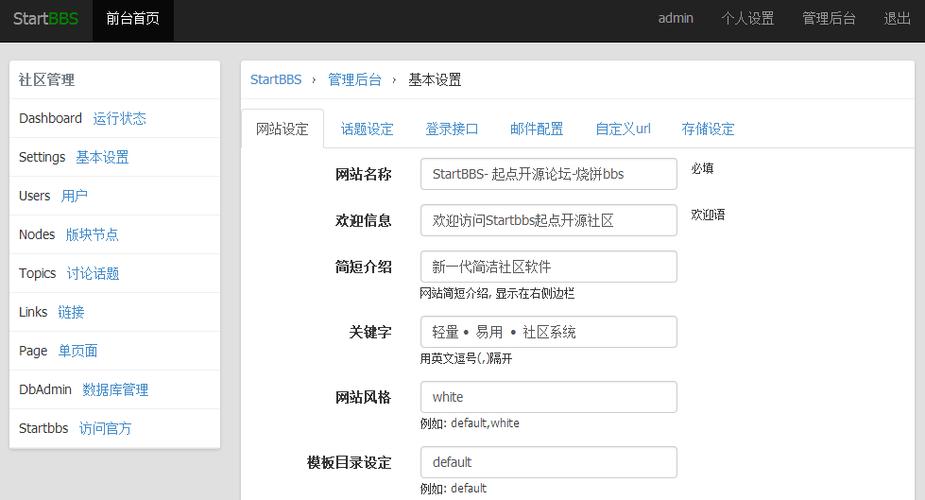925x500 pixels.
Task: Click 退出 to log out
Action: coord(897,19)
